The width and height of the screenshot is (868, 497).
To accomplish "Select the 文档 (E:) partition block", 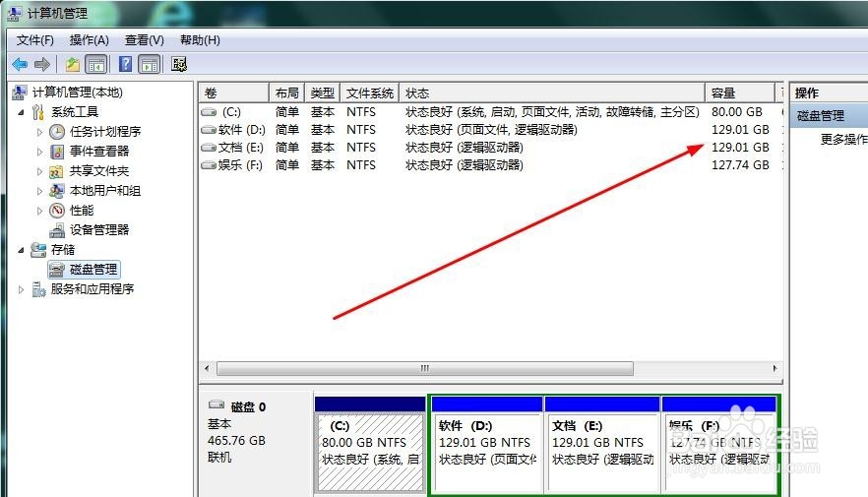I will [602, 444].
